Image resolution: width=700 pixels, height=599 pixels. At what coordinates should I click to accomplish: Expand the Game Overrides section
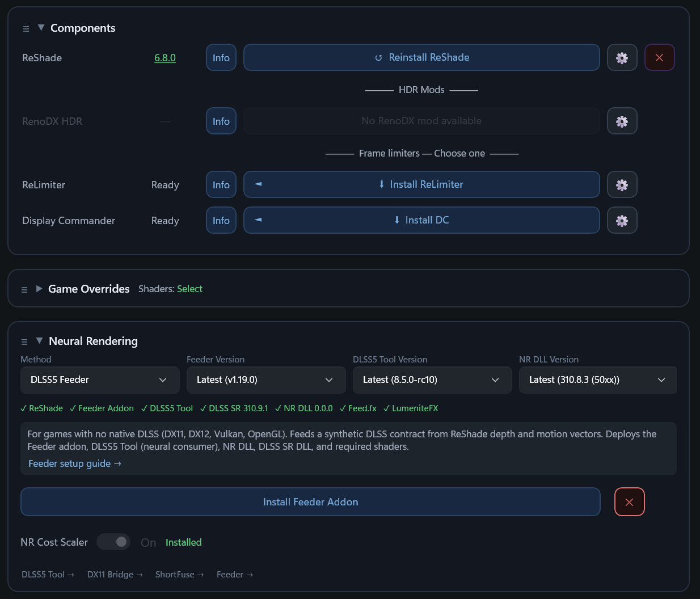pos(39,289)
